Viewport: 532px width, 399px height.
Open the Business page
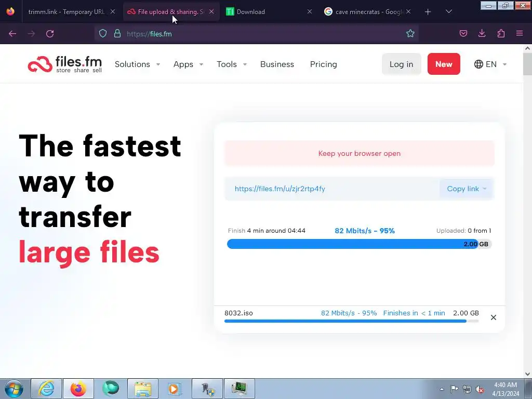[x=277, y=64]
